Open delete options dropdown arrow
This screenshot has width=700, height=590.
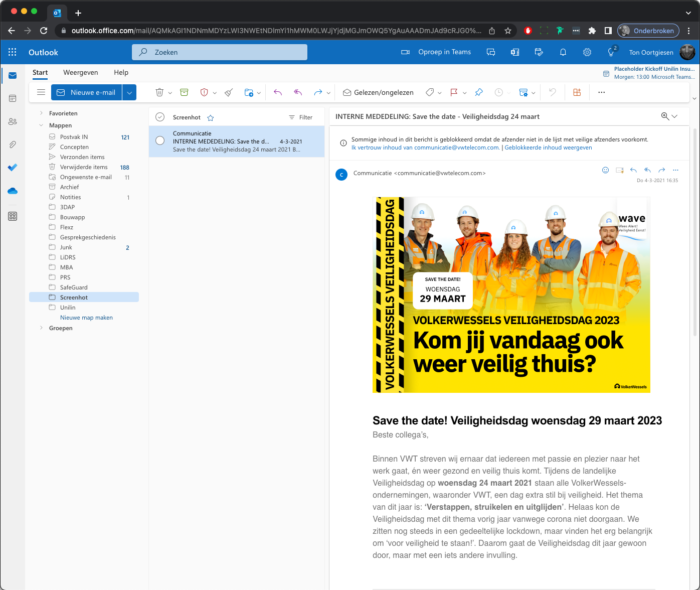[170, 93]
